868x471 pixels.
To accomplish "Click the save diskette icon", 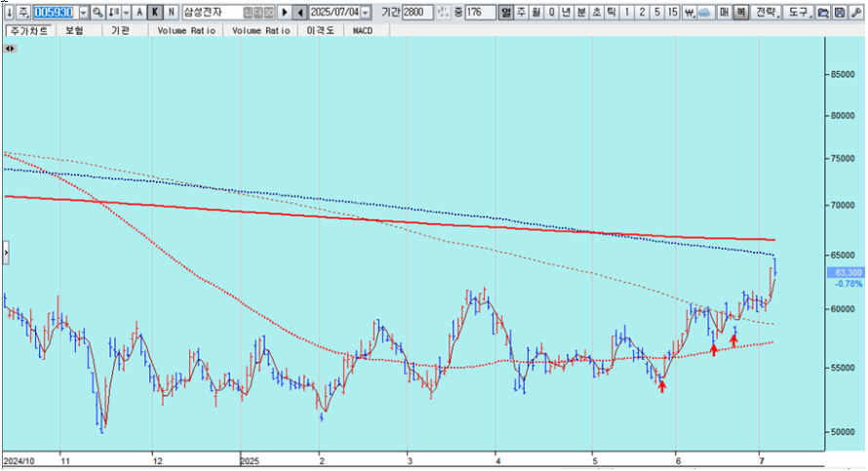I will click(x=839, y=13).
